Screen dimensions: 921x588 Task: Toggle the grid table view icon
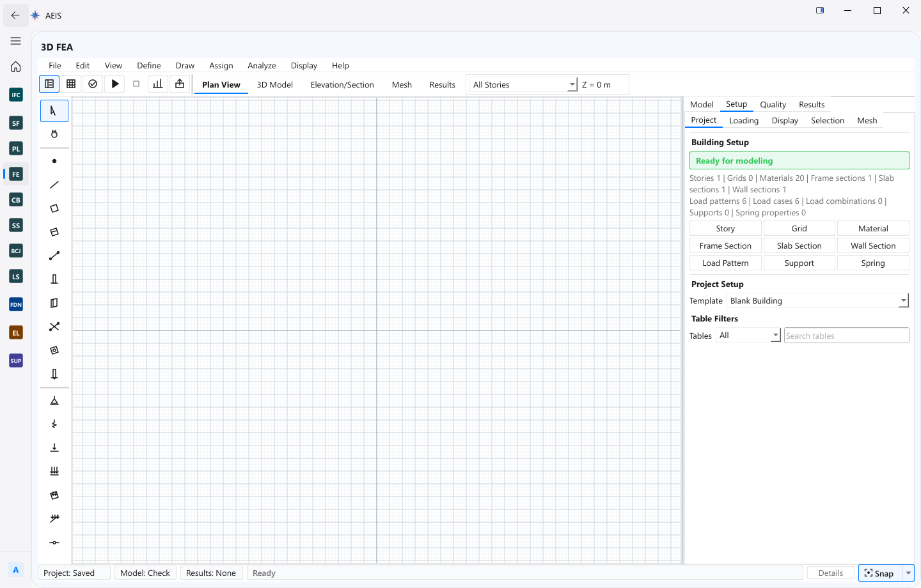click(71, 84)
